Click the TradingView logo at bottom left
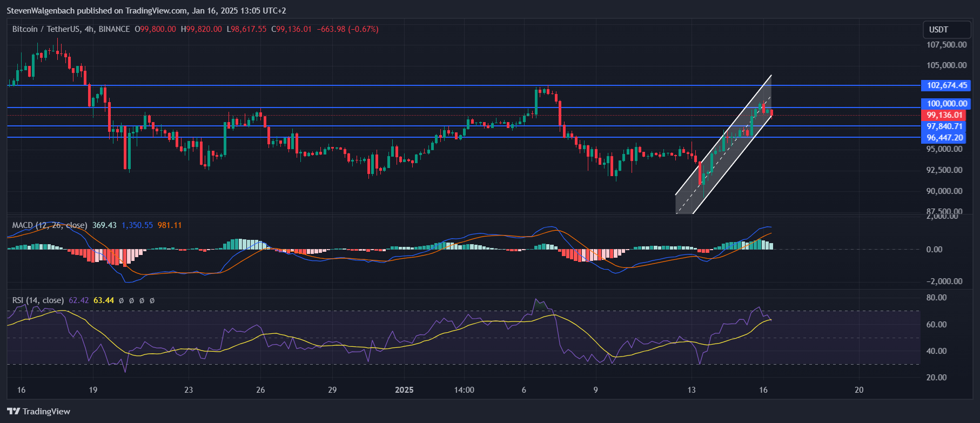Screen dimensions: 980x423 [x=39, y=412]
